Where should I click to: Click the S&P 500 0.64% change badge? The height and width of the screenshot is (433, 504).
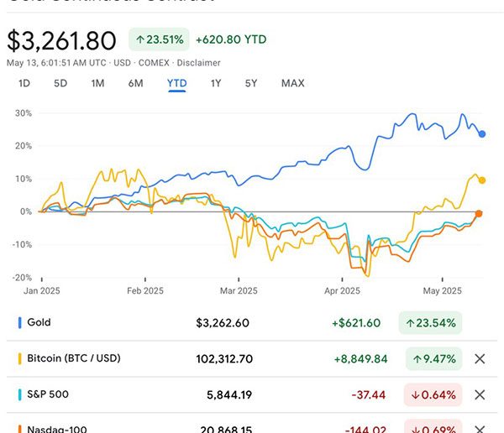coord(433,394)
